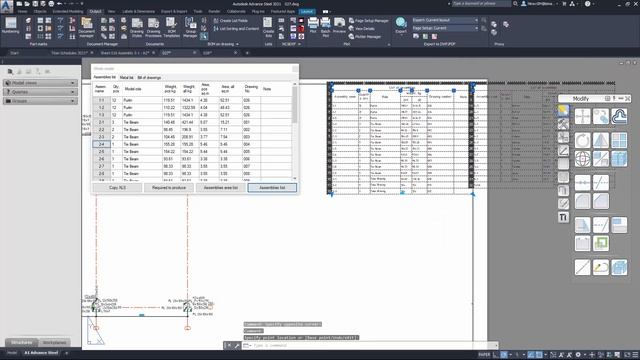The width and height of the screenshot is (640, 360).
Task: Click Create List Fields
Action: 230,20
